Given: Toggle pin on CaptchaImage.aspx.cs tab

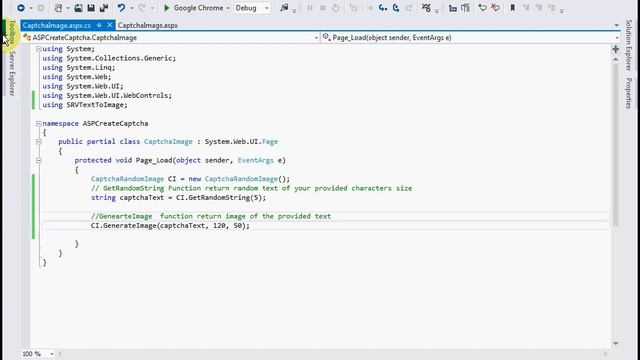Looking at the screenshot, I should tap(99, 25).
